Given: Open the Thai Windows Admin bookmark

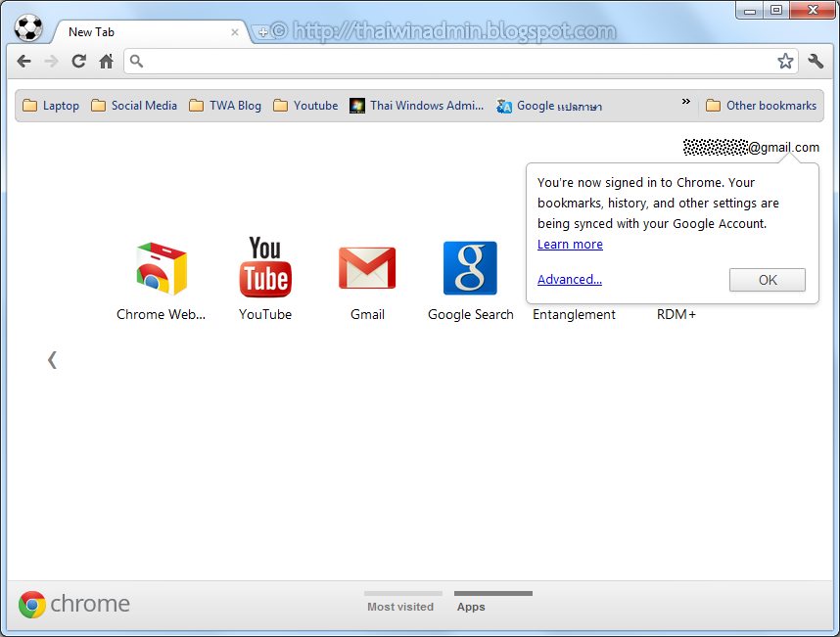Looking at the screenshot, I should tap(416, 105).
